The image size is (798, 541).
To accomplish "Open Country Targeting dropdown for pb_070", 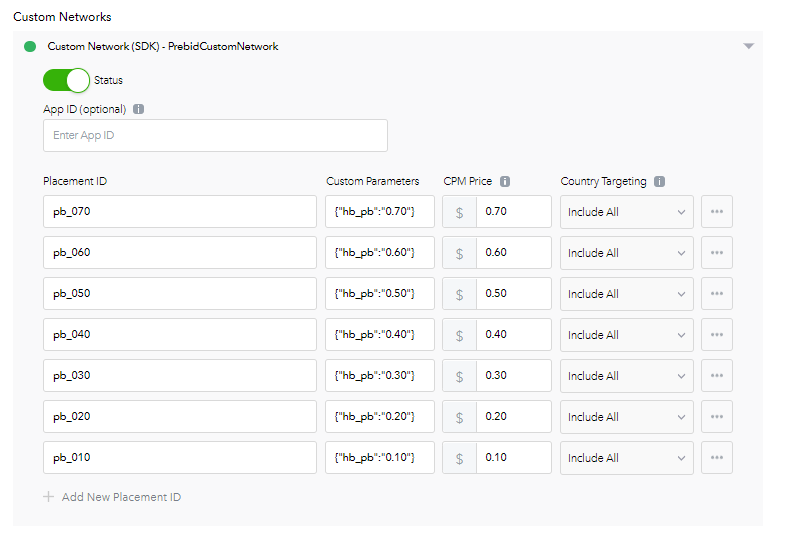I will click(626, 212).
